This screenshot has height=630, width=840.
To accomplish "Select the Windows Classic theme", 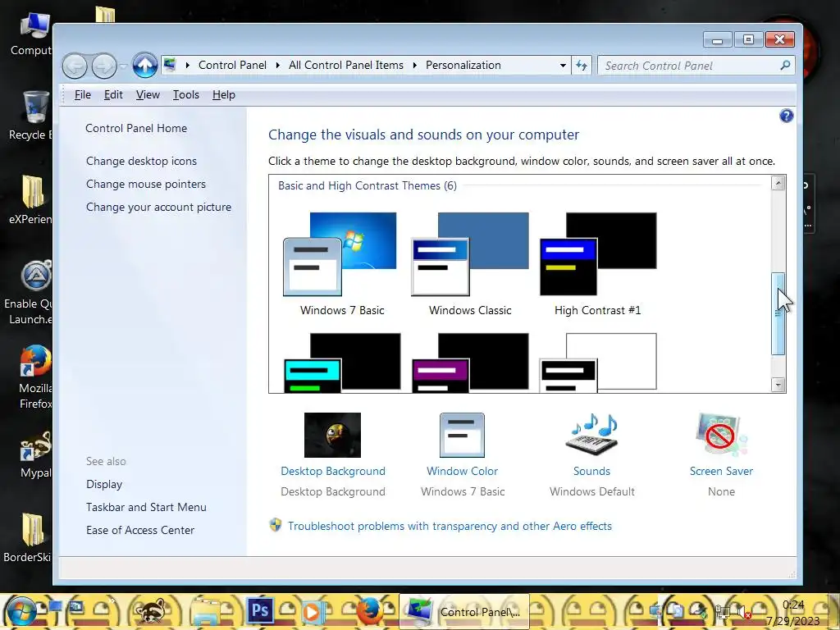I will click(470, 262).
